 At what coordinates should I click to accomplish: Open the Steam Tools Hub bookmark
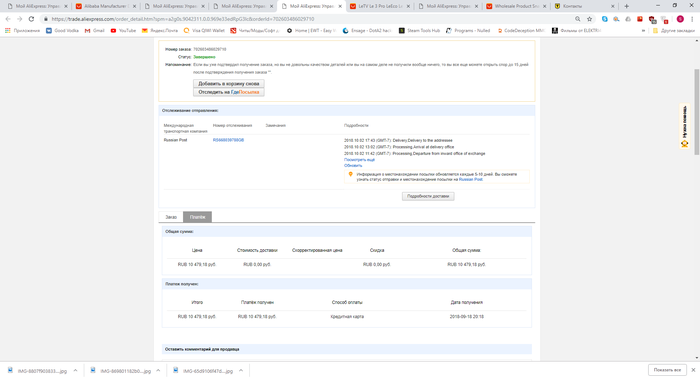(x=419, y=31)
